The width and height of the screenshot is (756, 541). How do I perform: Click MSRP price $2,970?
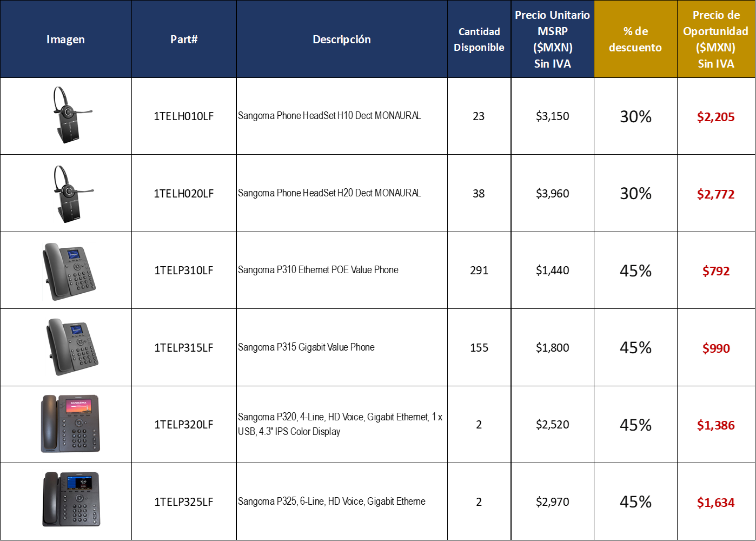553,502
